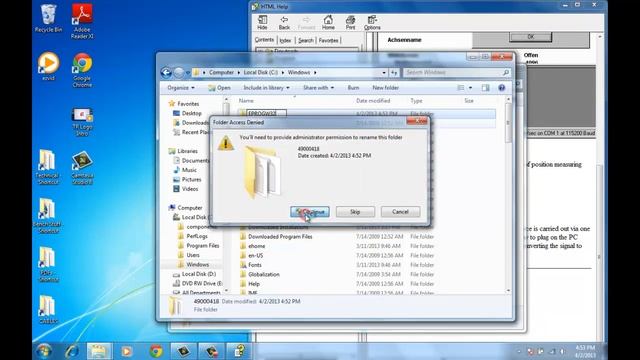640x360 pixels.
Task: Click the Explorer help question mark icon
Action: coord(502,88)
